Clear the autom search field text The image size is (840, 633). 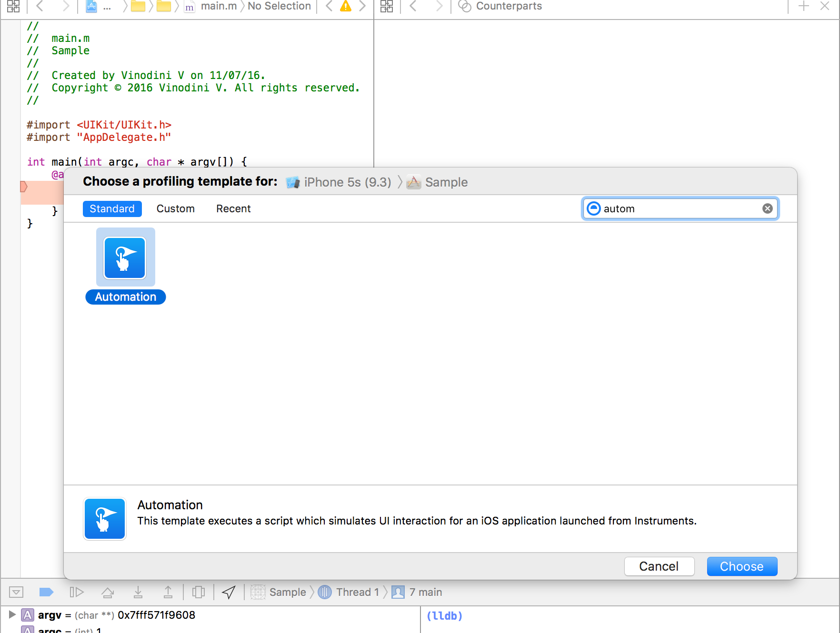pos(767,208)
